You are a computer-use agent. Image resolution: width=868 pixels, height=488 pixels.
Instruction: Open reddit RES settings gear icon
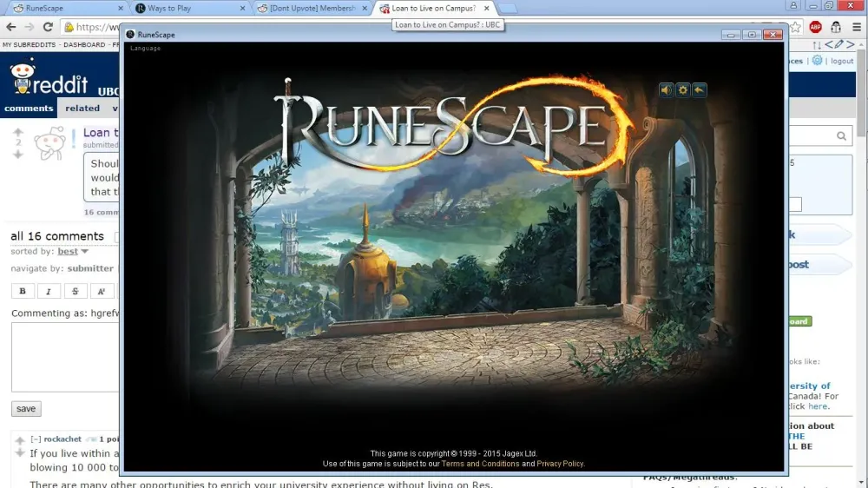point(817,61)
